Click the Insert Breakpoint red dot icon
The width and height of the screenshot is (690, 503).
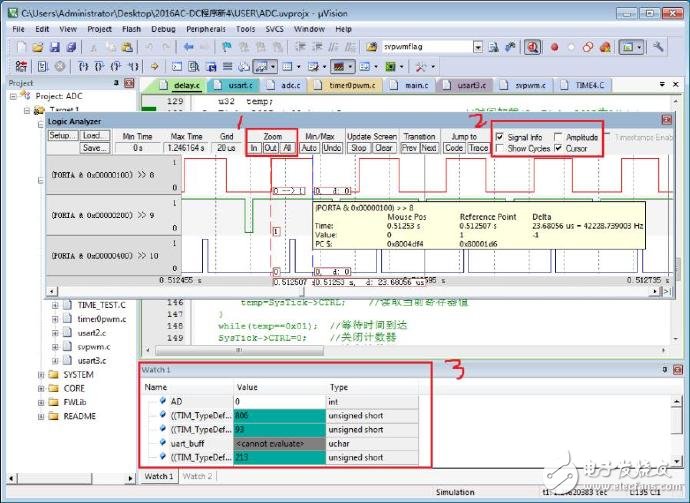[x=554, y=47]
